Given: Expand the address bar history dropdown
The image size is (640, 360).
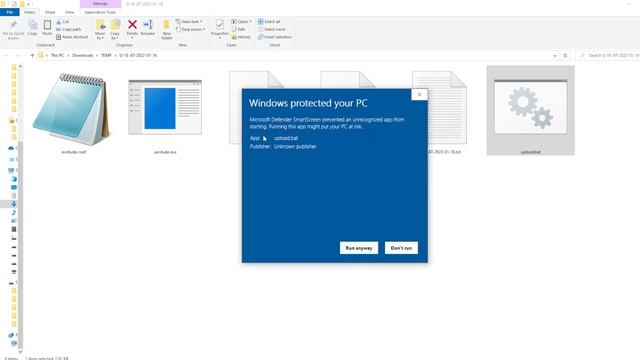Looking at the screenshot, I should point(555,56).
